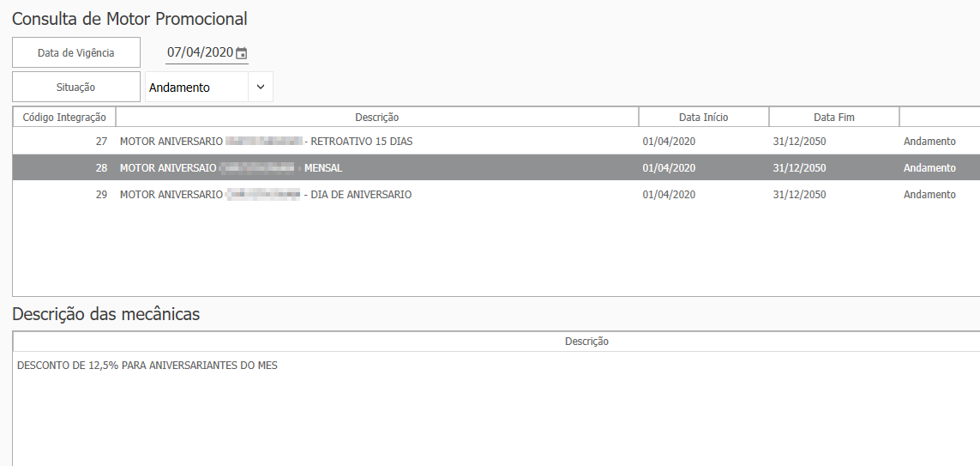Expand the Situação dropdown arrow
The height and width of the screenshot is (466, 980).
pos(261,87)
